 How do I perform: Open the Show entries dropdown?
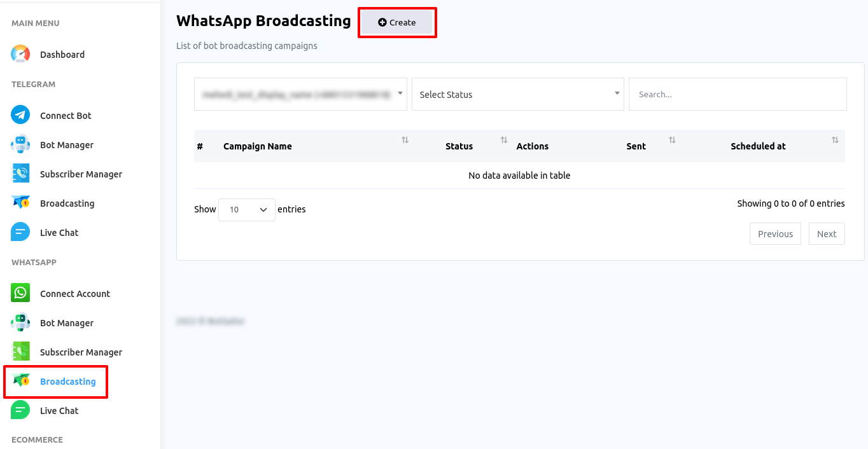(246, 209)
